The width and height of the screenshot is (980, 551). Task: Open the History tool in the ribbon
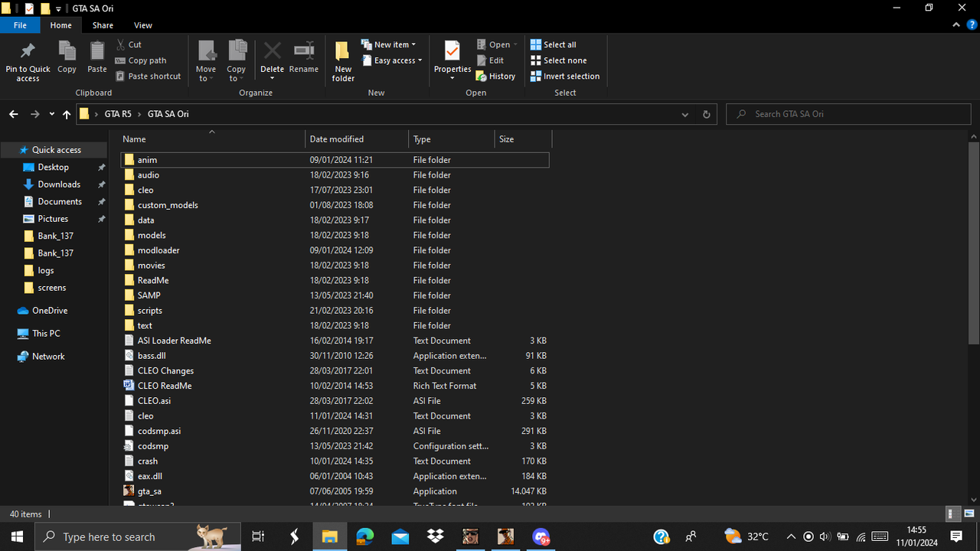click(x=495, y=77)
